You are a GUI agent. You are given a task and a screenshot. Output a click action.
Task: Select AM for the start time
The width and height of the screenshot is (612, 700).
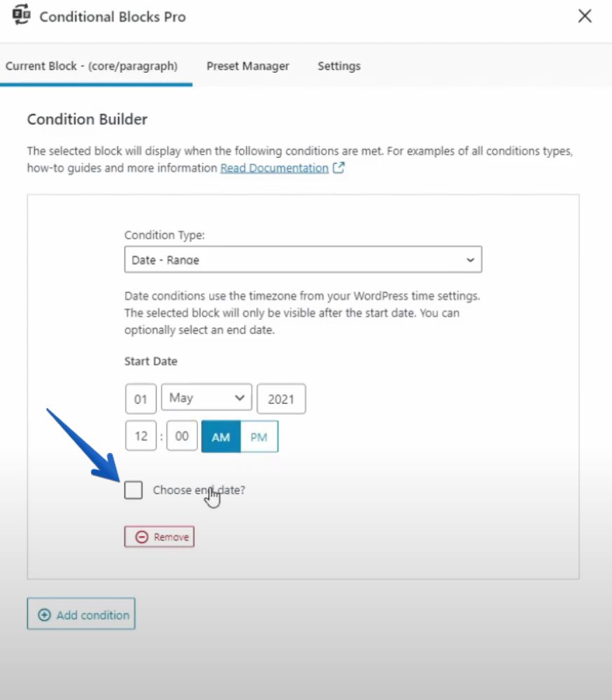pyautogui.click(x=221, y=437)
